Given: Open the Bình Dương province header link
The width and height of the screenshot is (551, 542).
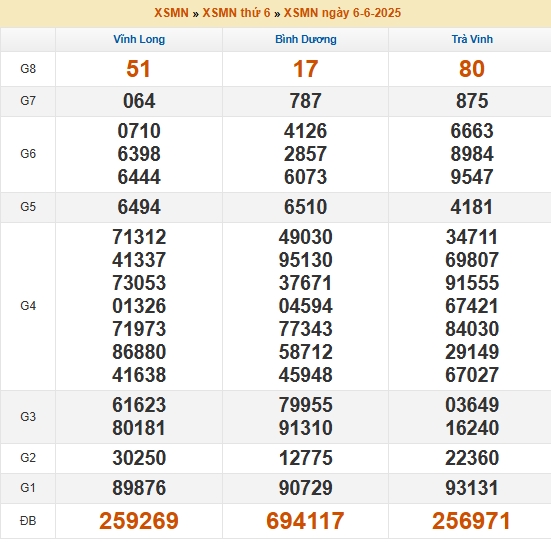Looking at the screenshot, I should [306, 39].
